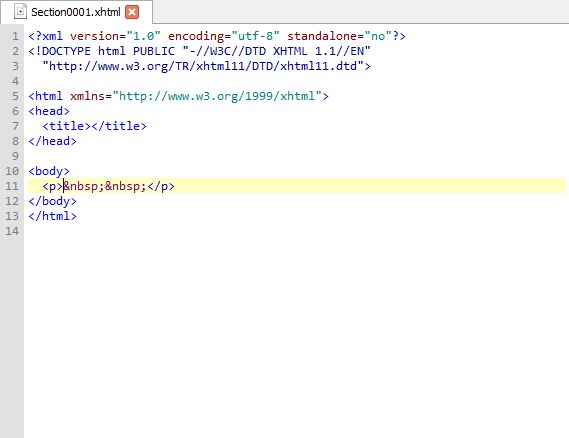Click the xmlns attribute value URL
The image size is (569, 438).
click(217, 96)
